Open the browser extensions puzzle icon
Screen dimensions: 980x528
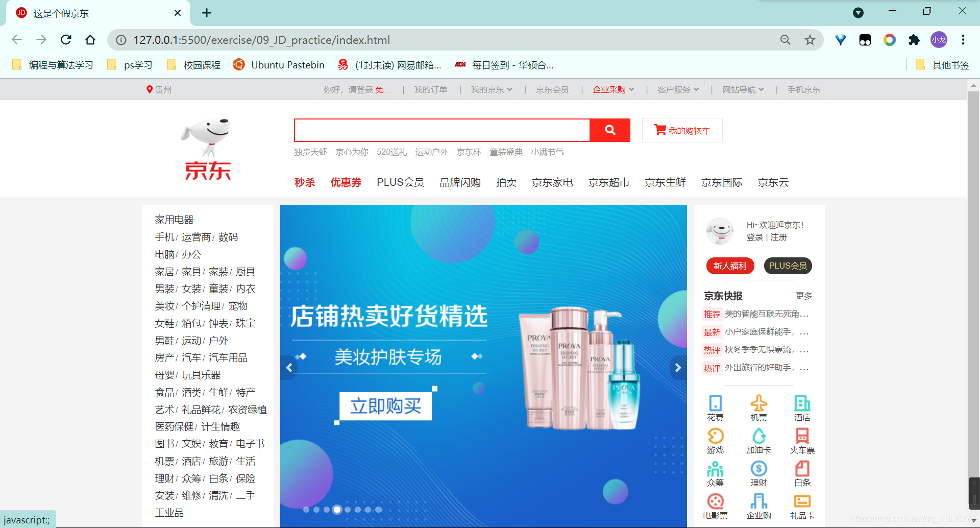[x=914, y=40]
